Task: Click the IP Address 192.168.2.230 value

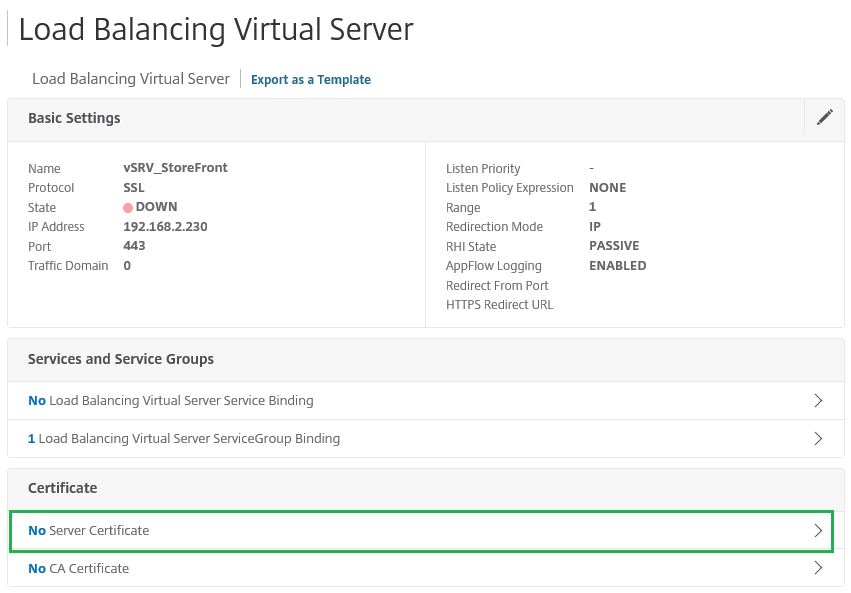Action: [x=165, y=227]
